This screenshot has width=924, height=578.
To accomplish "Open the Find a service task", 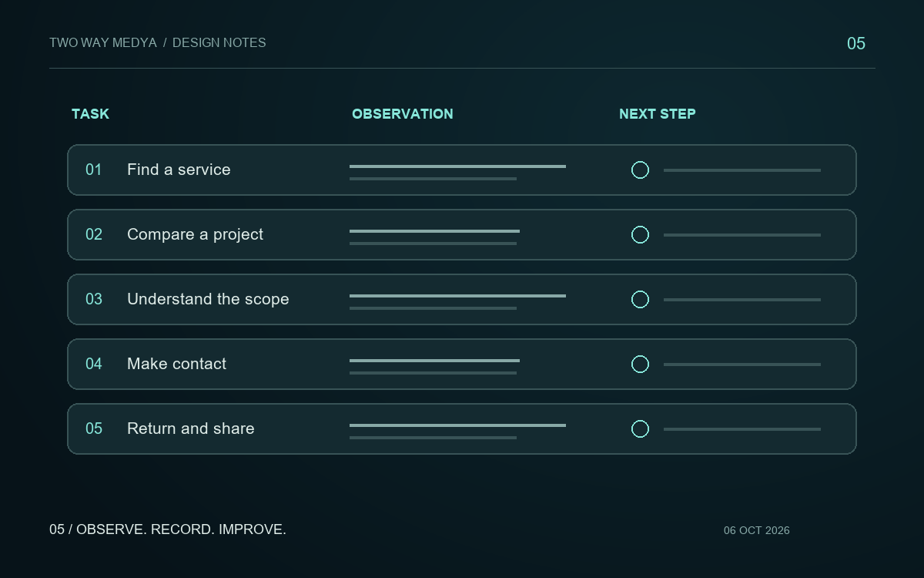I will tap(179, 170).
